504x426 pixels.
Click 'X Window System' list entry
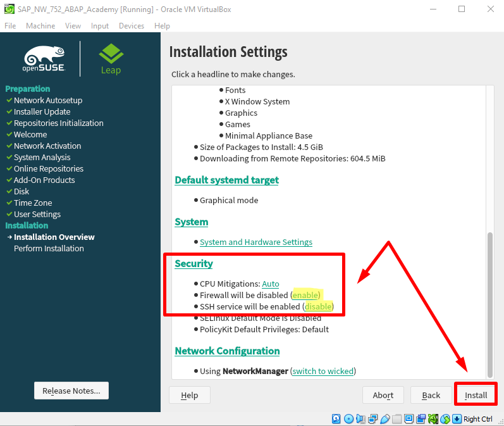tap(257, 101)
